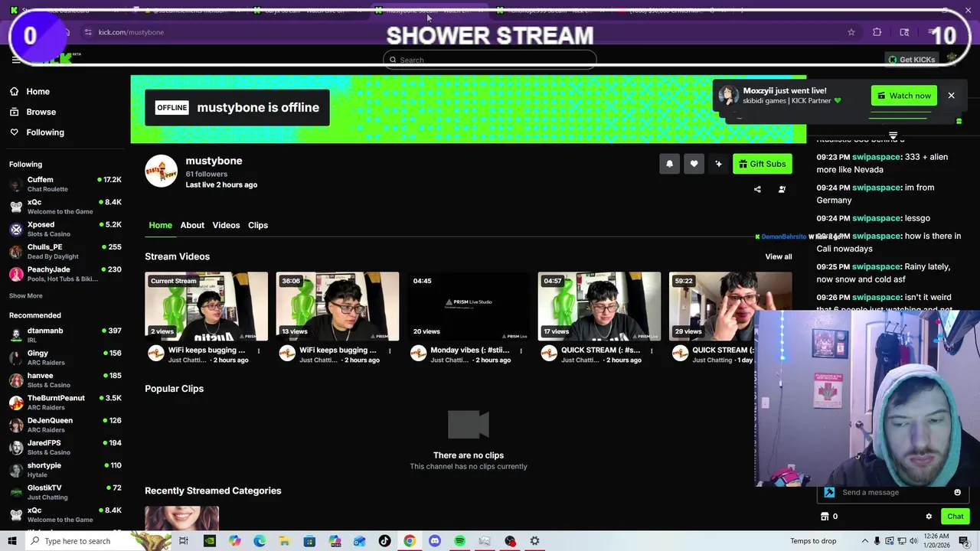This screenshot has width=980, height=551.
Task: Open options menu for the 36:06 video
Action: coord(390,350)
